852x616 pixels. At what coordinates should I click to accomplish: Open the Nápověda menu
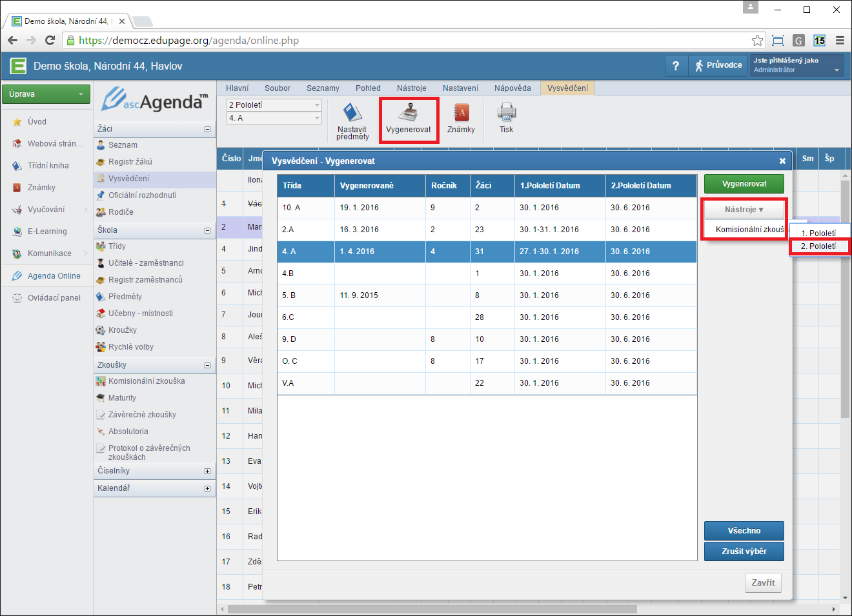point(512,88)
